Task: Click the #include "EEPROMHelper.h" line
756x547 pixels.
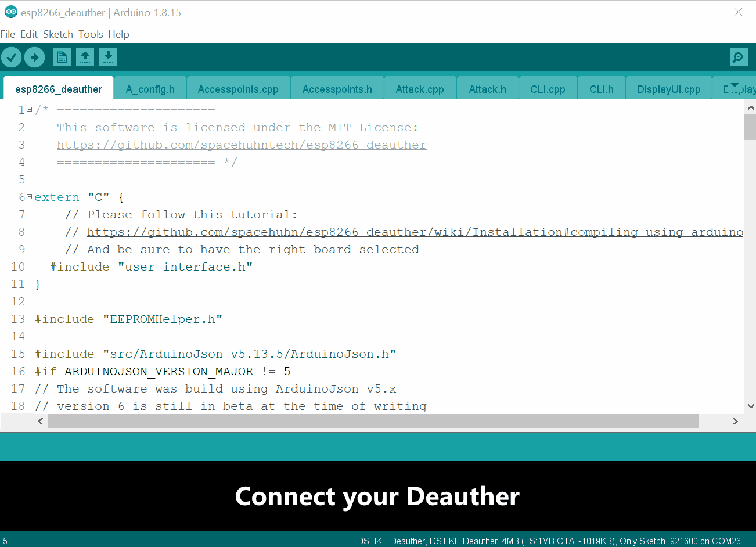Action: pyautogui.click(x=128, y=319)
